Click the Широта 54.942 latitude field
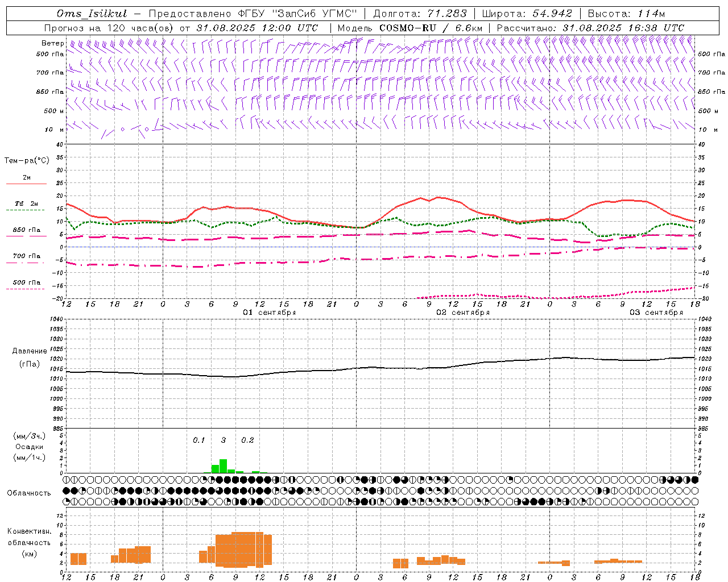This screenshot has width=728, height=582. 526,14
